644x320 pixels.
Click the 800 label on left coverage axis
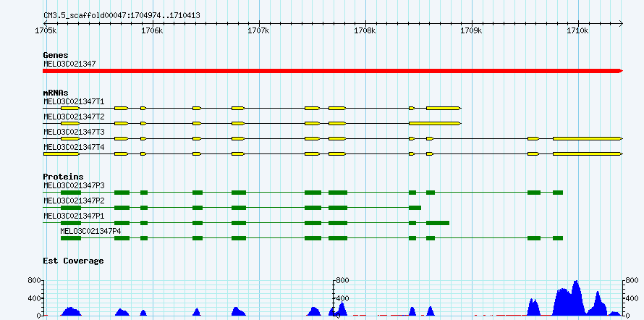click(x=34, y=281)
